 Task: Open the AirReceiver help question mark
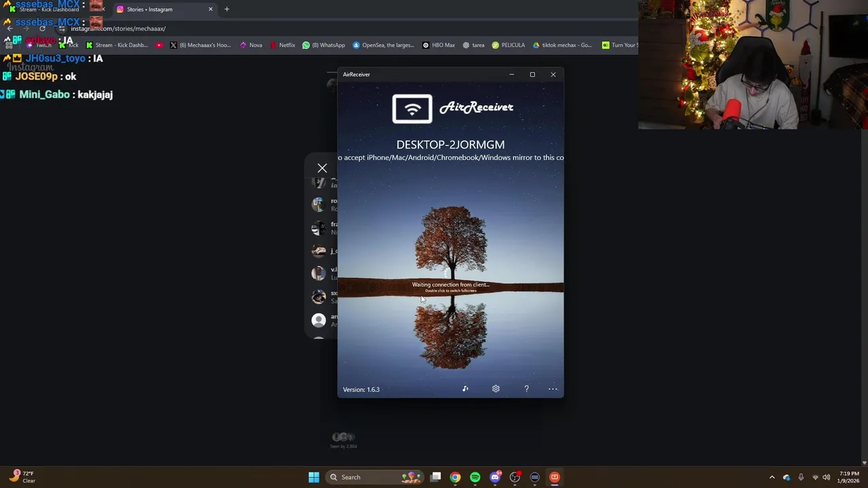(x=526, y=389)
